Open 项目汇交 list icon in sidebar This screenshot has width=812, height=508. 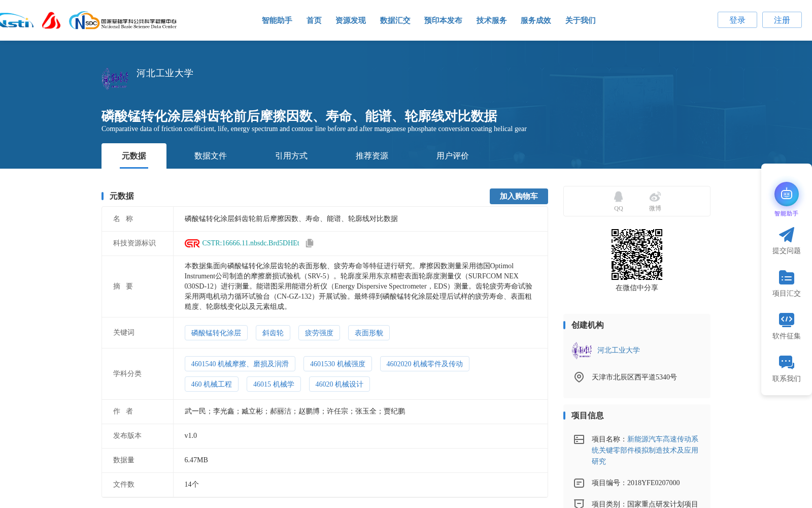787,277
